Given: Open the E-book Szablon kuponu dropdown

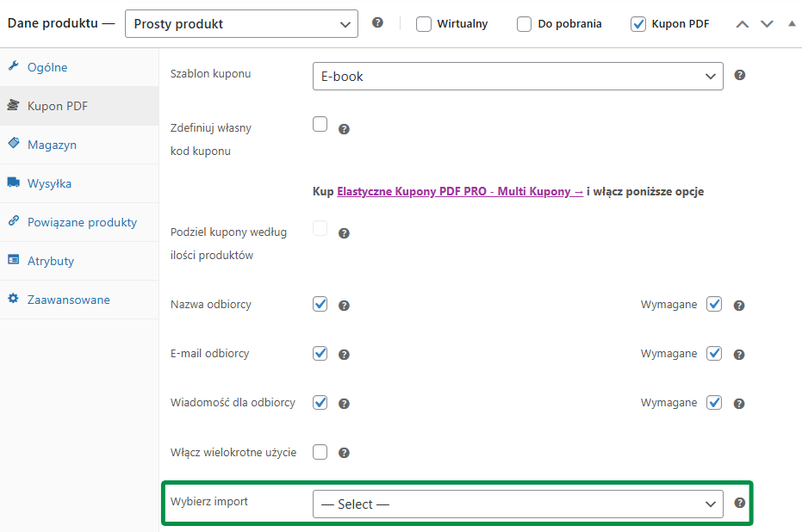Looking at the screenshot, I should (x=517, y=76).
